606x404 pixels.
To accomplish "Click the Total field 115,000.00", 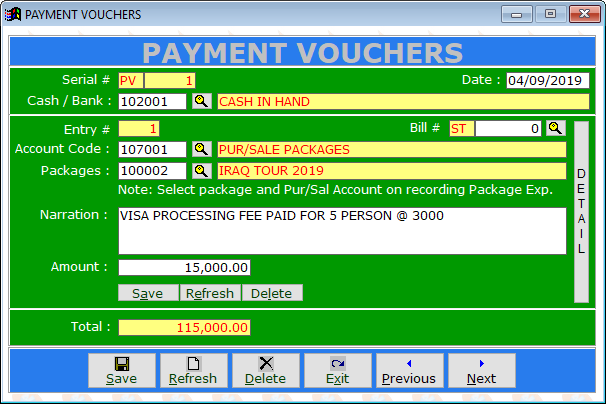I will [184, 327].
